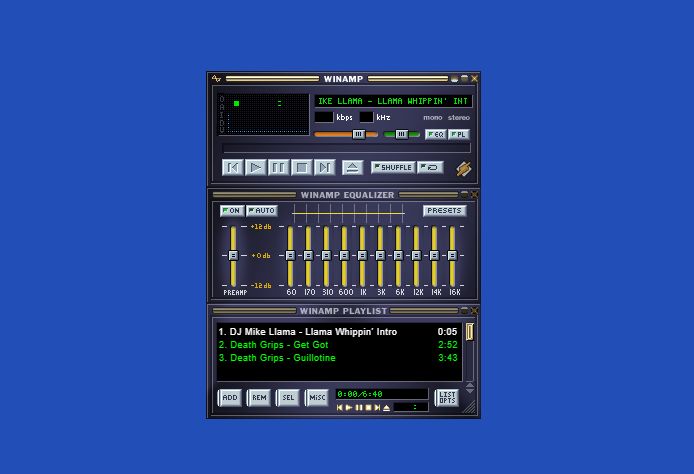694x474 pixels.
Task: Close the Winamp Playlist window
Action: [x=474, y=311]
